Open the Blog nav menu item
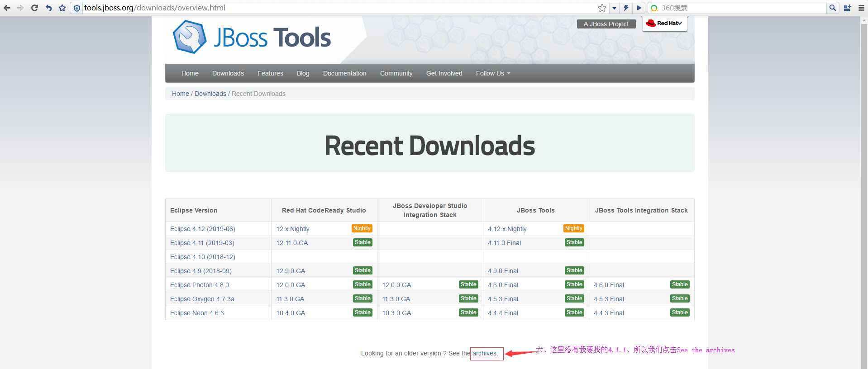Image resolution: width=868 pixels, height=369 pixels. [303, 73]
